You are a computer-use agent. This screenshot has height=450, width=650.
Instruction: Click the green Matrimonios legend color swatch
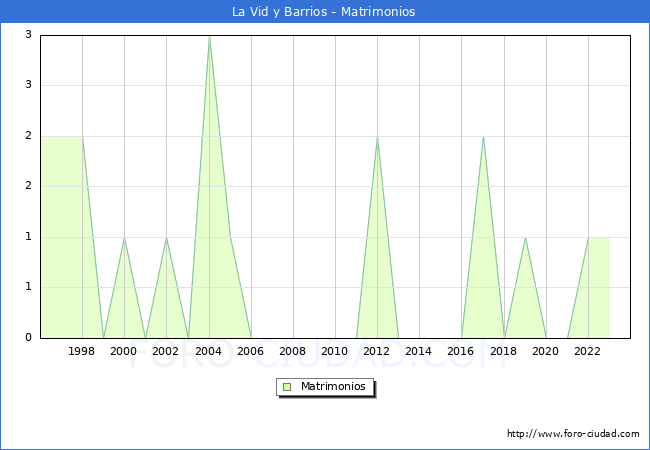pos(287,386)
